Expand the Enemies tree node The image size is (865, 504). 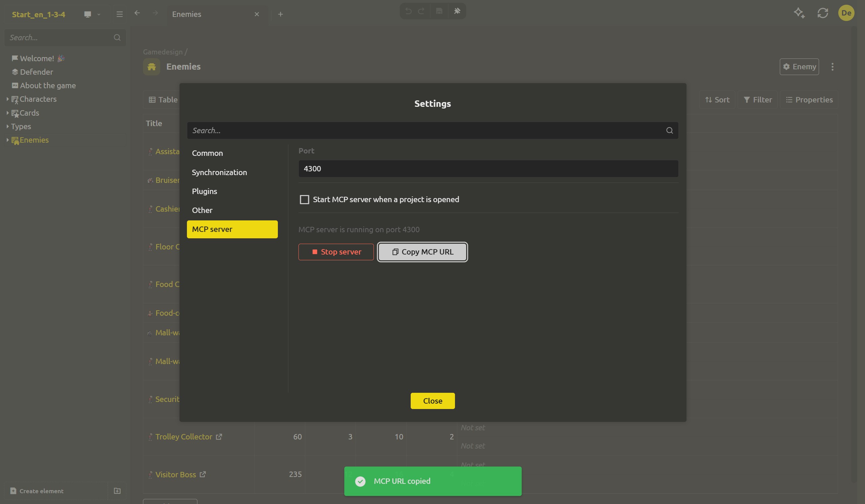[x=7, y=140]
